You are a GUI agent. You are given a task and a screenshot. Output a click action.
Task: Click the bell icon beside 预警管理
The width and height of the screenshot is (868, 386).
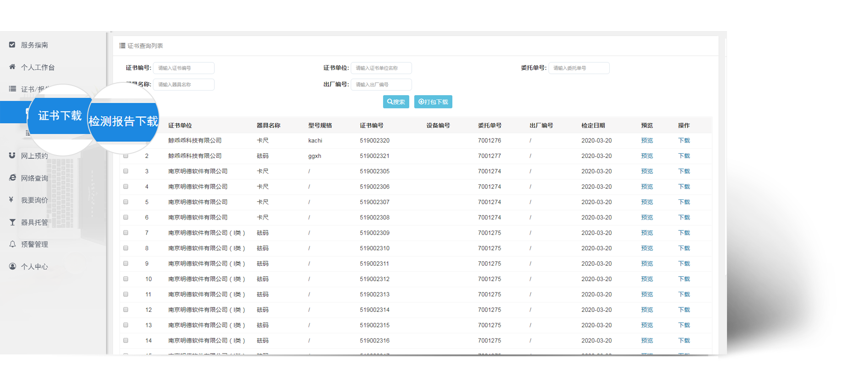(12, 244)
